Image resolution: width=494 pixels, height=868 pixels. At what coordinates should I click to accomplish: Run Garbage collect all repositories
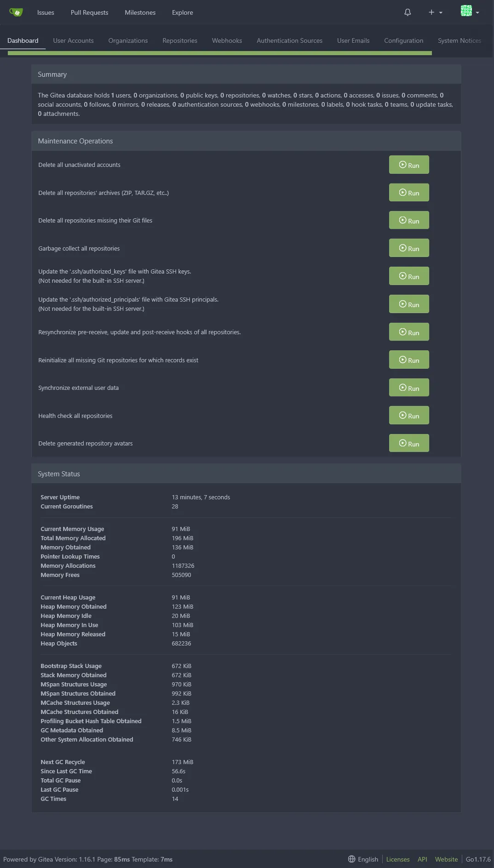coord(408,248)
